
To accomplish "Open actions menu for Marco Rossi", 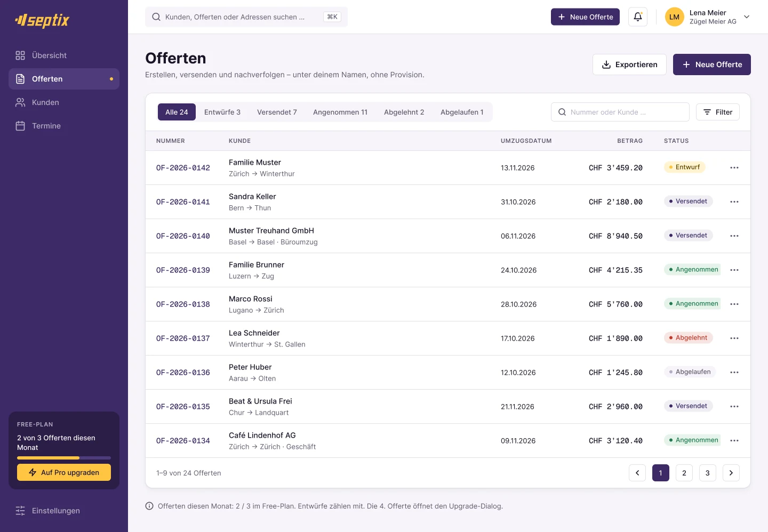I will point(734,304).
